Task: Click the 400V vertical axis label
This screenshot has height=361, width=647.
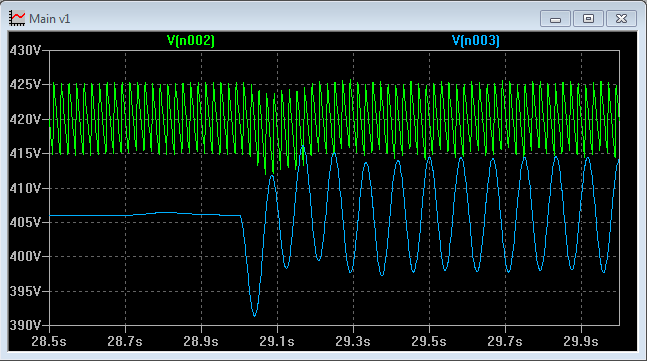Action: [25, 257]
